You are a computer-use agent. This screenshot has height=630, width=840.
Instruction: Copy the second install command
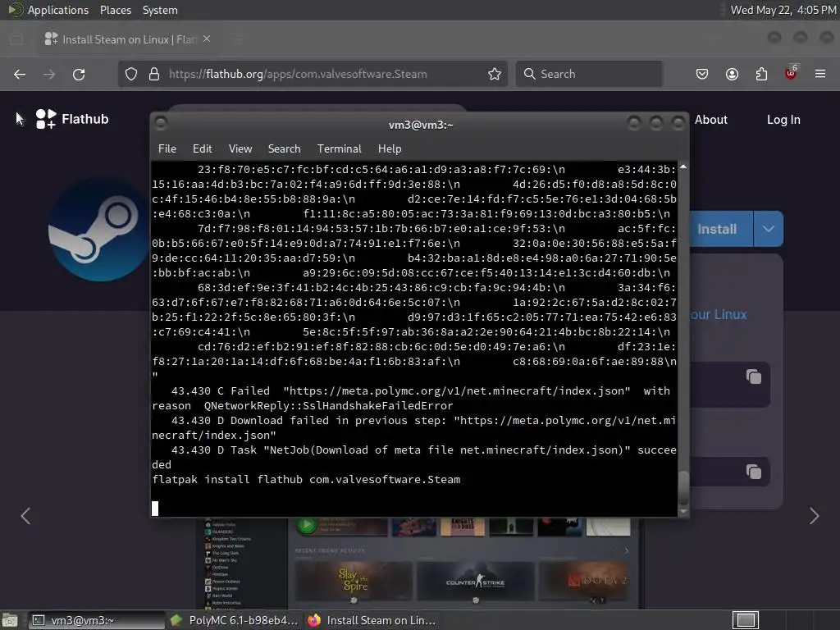(x=754, y=472)
